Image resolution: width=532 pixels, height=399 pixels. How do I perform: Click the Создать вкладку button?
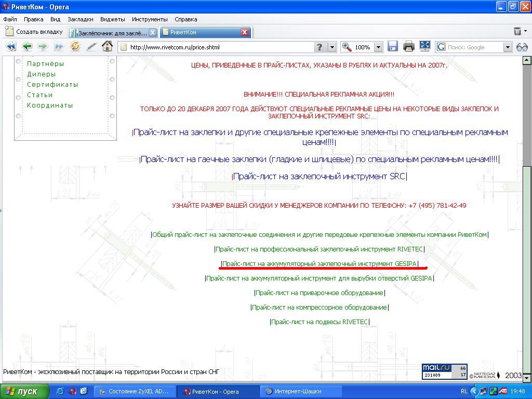[34, 32]
